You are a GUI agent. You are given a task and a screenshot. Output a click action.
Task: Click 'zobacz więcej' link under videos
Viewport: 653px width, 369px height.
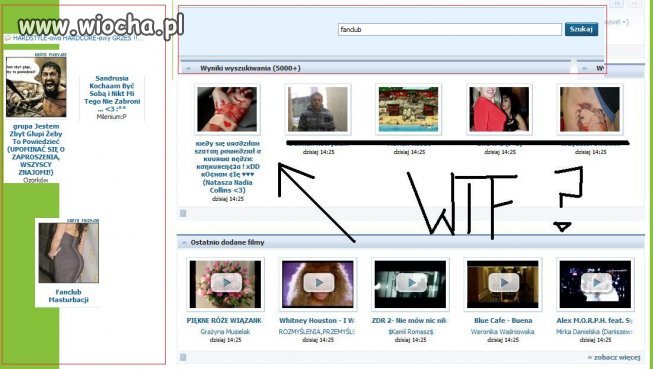coord(614,357)
